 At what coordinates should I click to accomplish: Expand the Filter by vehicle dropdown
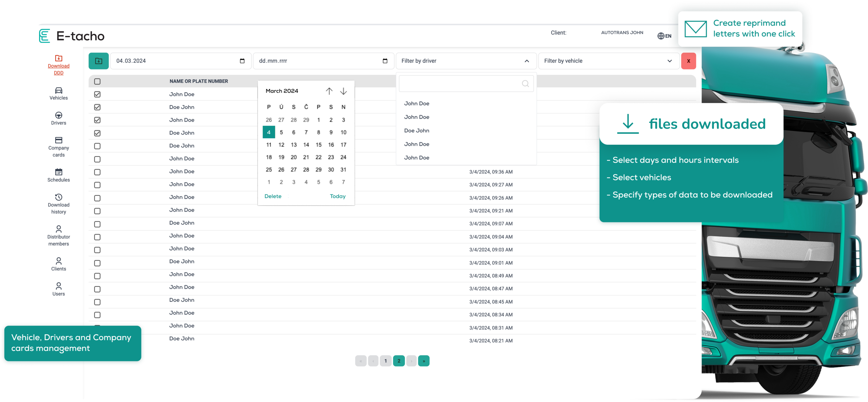(x=669, y=61)
